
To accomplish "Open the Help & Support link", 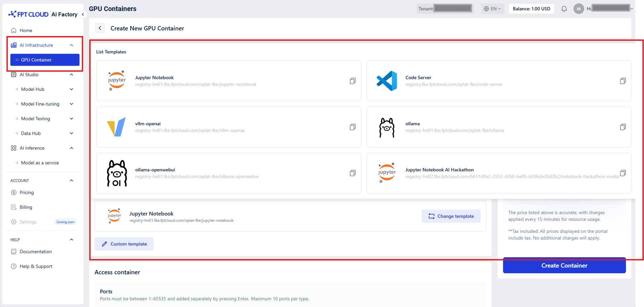I will pos(36,266).
